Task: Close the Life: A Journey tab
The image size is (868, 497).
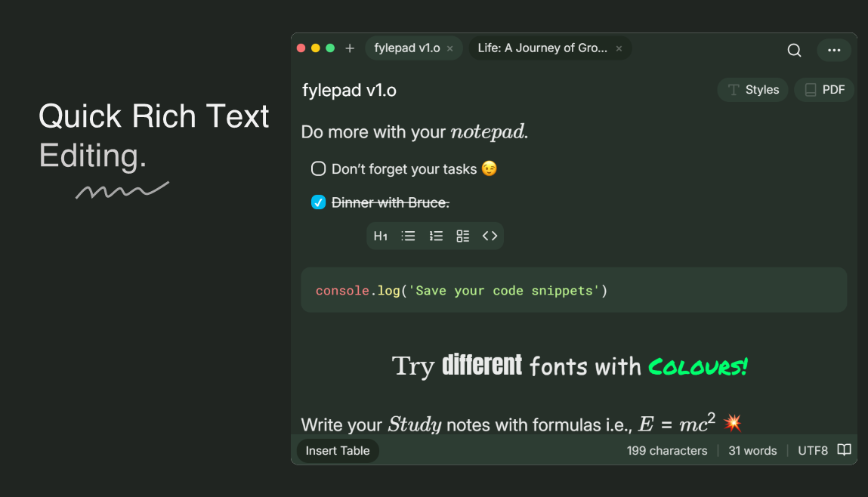Action: click(619, 48)
